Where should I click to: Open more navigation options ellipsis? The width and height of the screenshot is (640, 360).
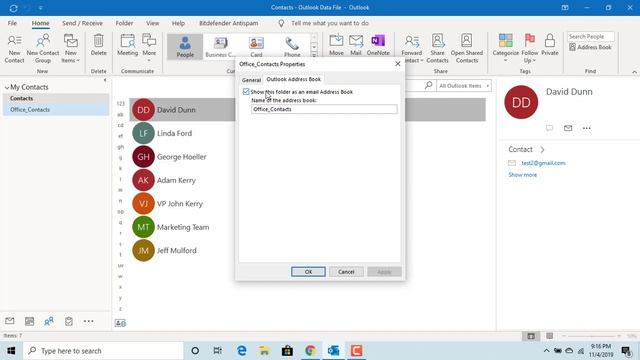point(88,321)
